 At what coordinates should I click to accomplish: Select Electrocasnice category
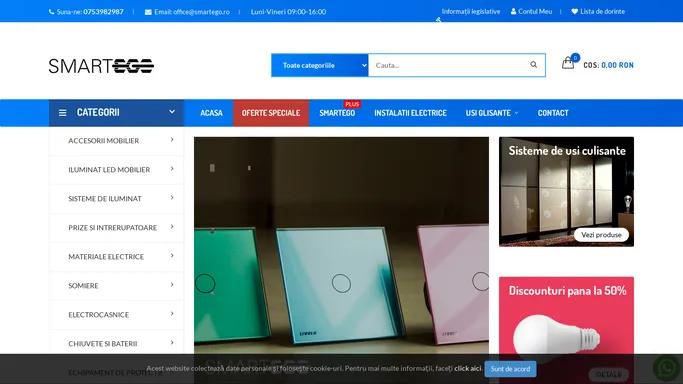click(x=98, y=315)
